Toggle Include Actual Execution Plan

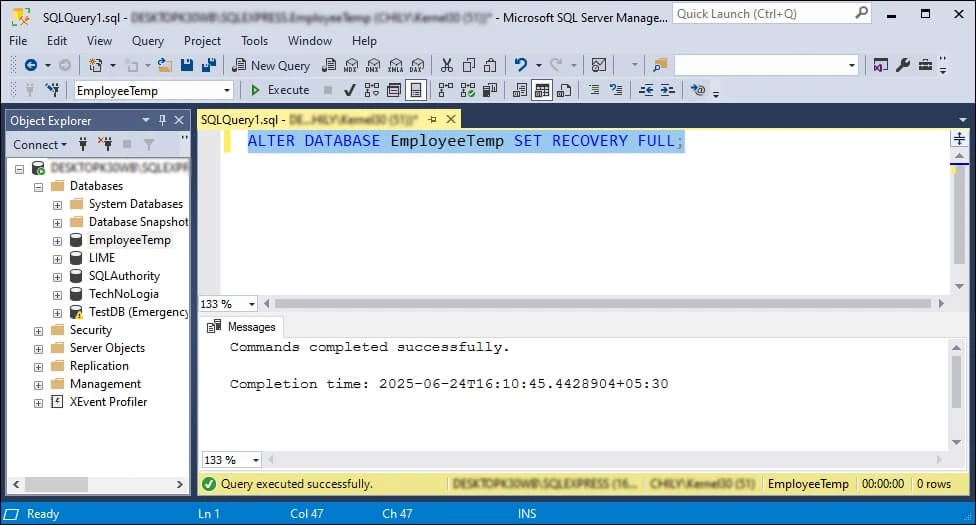click(x=446, y=90)
